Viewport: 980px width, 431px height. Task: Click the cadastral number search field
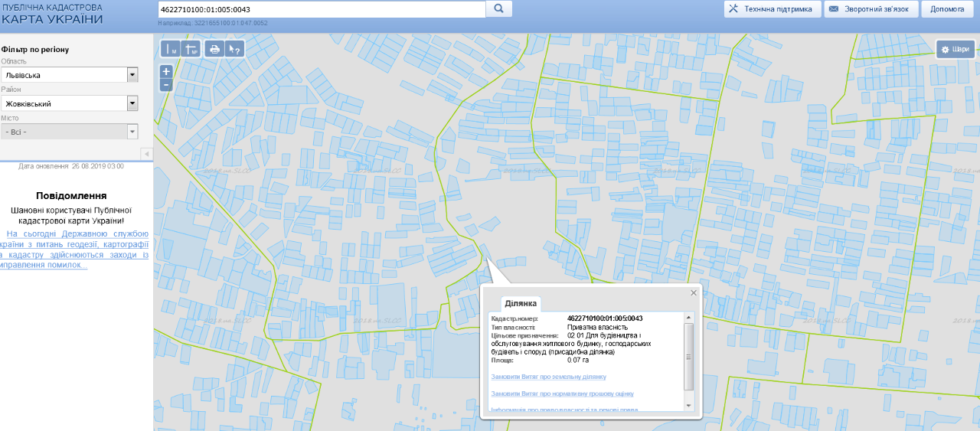tap(322, 9)
